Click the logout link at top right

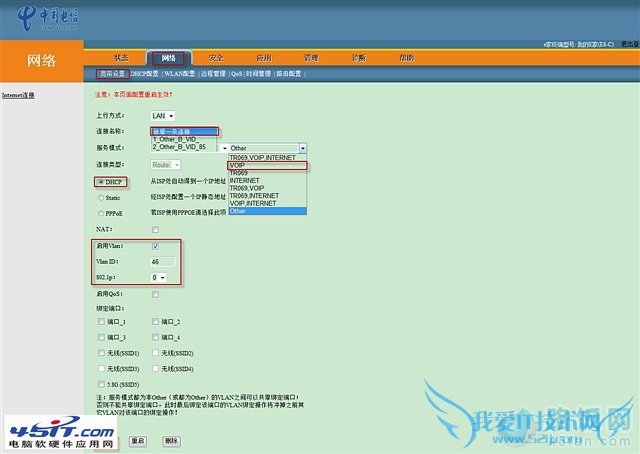[630, 44]
